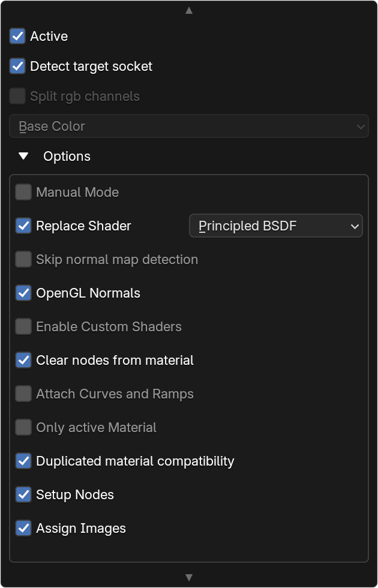Screen dimensions: 378x588
Task: Open the Principled BSDF shader dropdown
Action: point(276,226)
